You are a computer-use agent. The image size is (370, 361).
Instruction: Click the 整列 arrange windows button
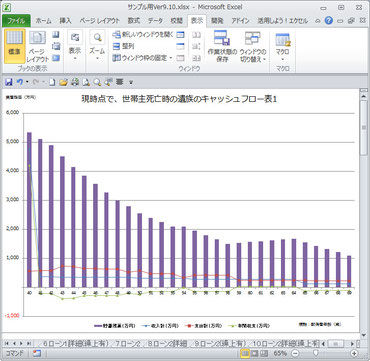pos(123,46)
